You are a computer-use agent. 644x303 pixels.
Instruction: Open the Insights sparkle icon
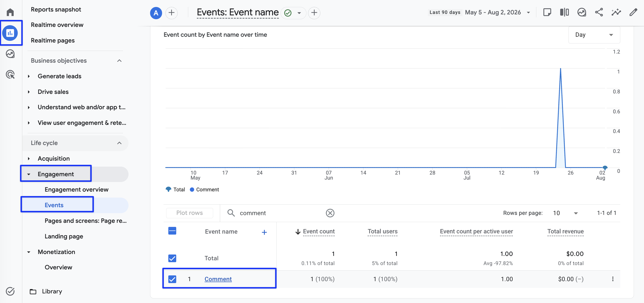coord(616,12)
